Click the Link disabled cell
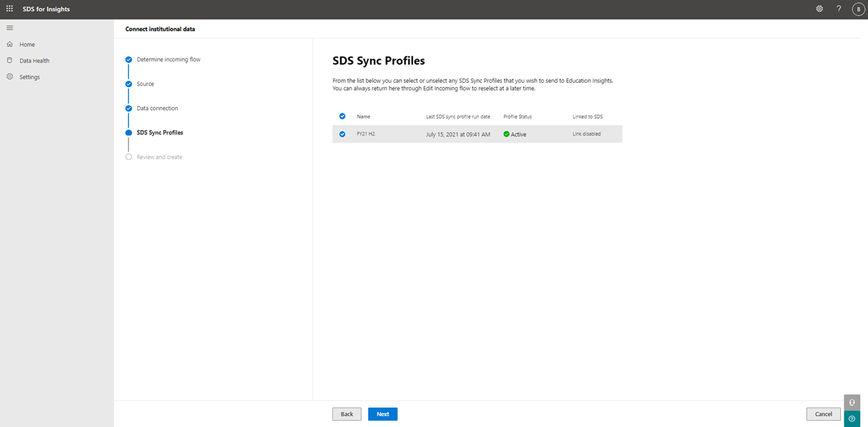 point(586,134)
